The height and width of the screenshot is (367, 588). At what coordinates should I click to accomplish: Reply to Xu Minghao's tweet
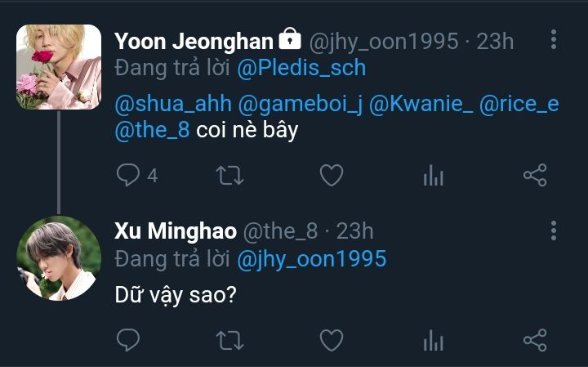click(x=128, y=340)
